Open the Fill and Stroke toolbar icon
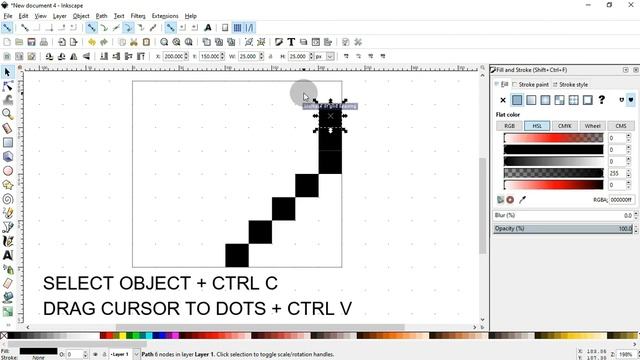 [279, 42]
